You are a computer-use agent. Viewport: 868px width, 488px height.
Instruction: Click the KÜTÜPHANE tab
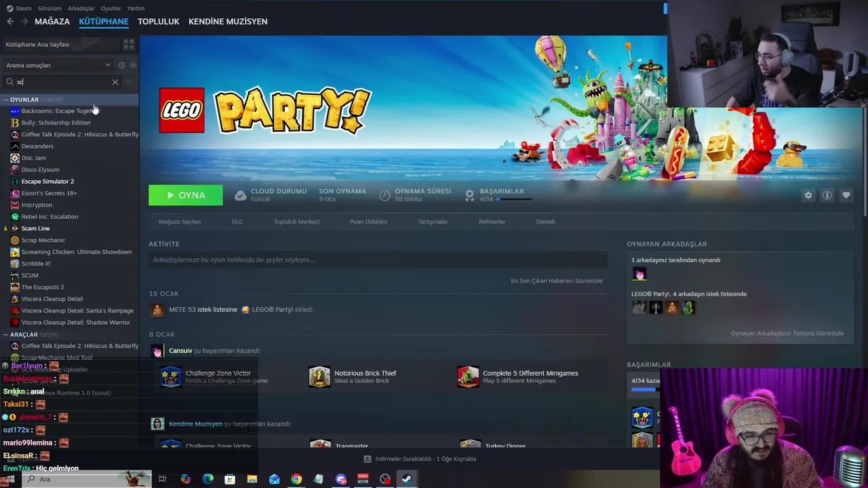(103, 22)
